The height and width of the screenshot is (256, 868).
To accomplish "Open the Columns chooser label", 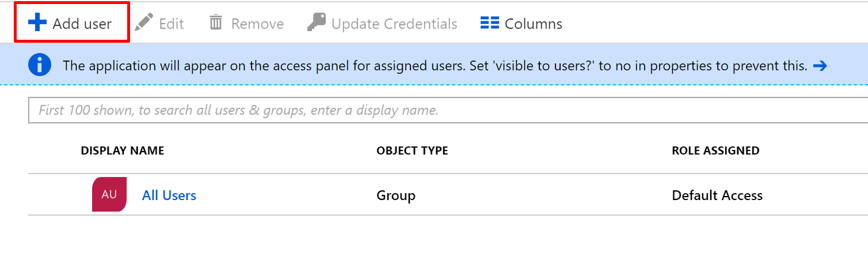I will point(534,24).
